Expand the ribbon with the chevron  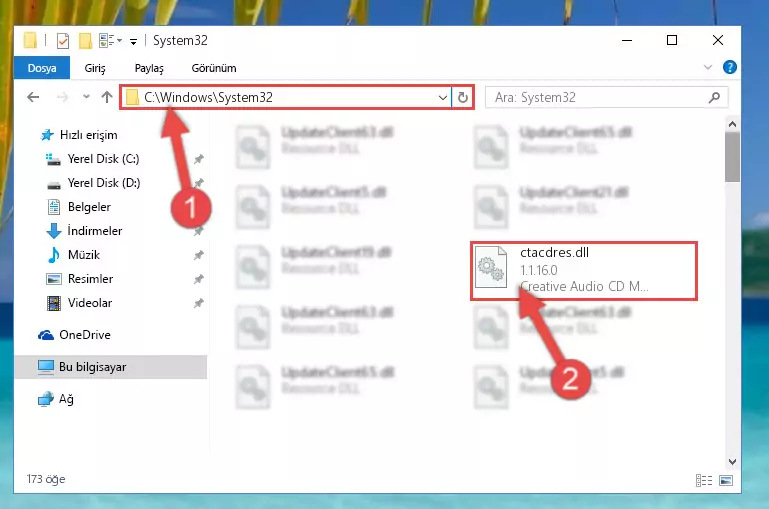pos(707,67)
